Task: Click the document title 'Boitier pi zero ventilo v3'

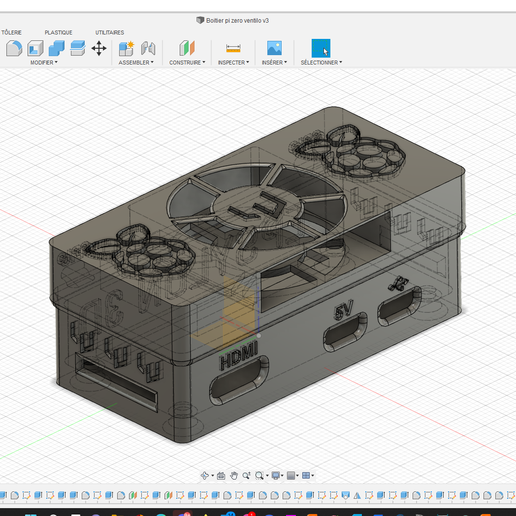Action: click(237, 21)
